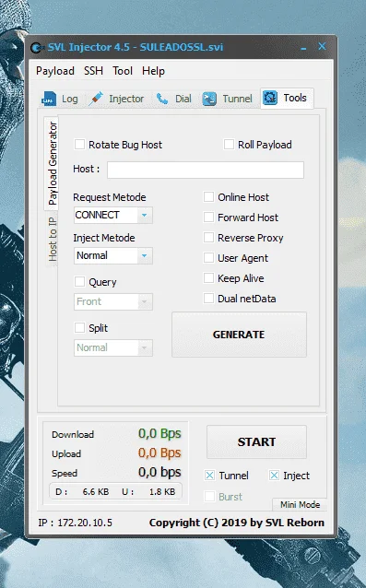This screenshot has width=366, height=588.
Task: Click the disabled Burst checkbox
Action: coord(209,497)
